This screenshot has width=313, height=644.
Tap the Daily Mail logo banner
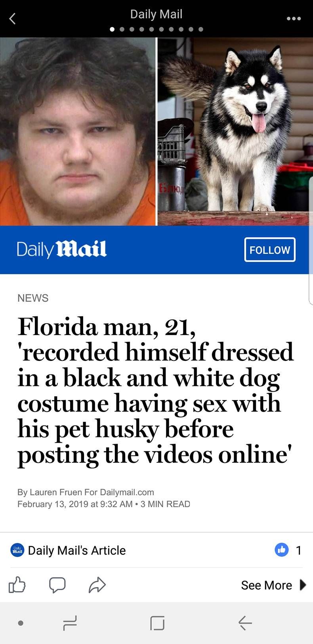(62, 249)
